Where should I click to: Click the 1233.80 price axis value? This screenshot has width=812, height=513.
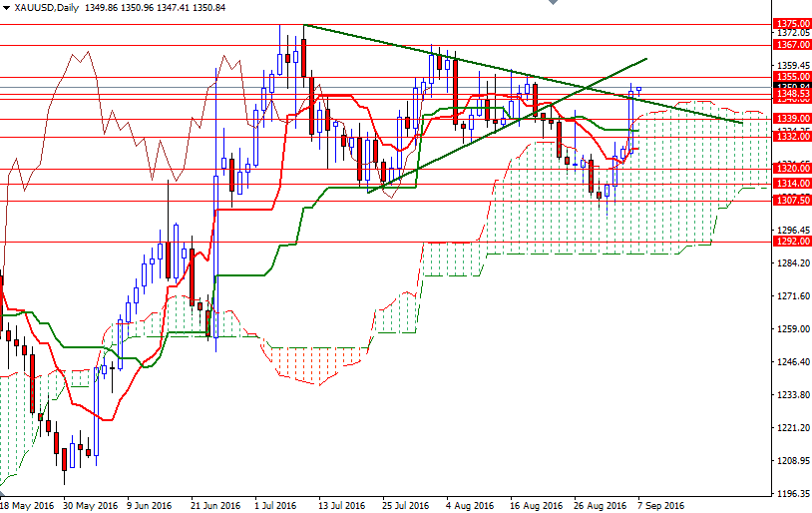[x=793, y=395]
